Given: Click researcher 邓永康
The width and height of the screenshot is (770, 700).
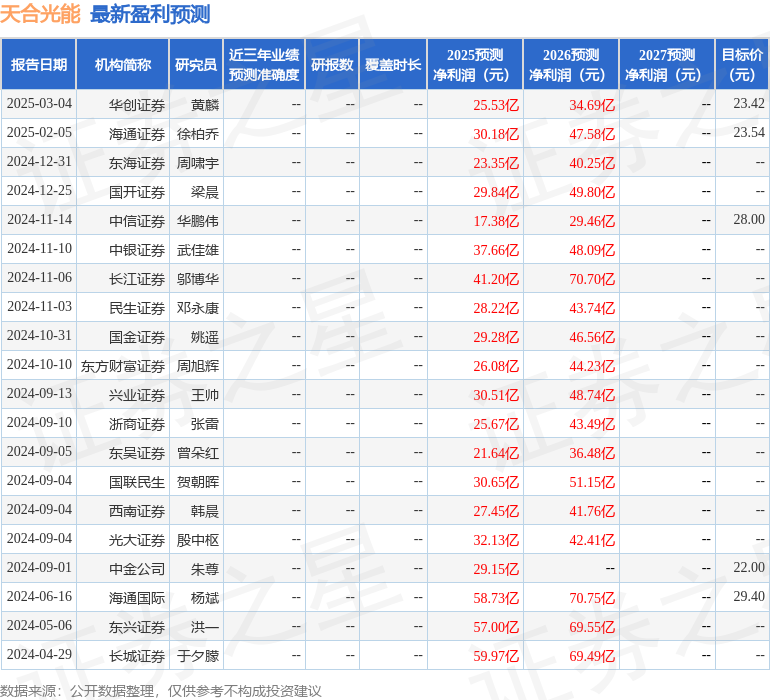Looking at the screenshot, I should click(198, 308).
